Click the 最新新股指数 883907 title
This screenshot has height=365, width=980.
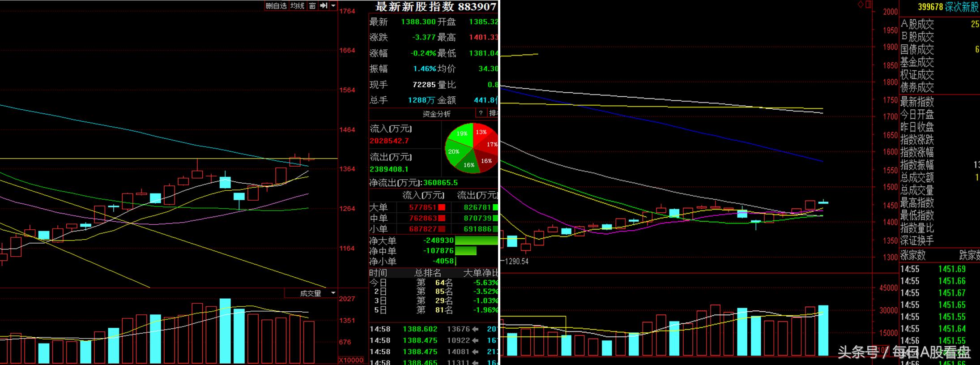[435, 7]
